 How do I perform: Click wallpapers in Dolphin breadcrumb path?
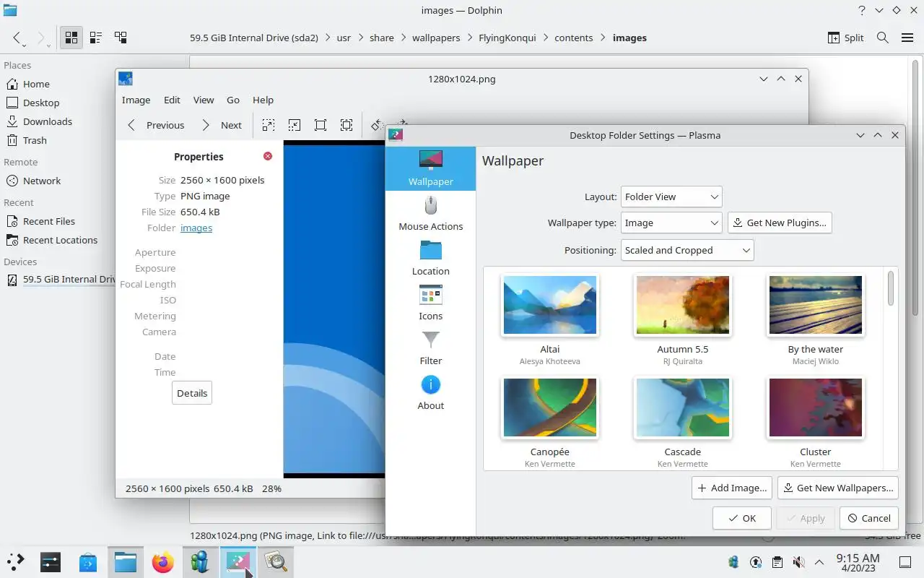pyautogui.click(x=436, y=38)
